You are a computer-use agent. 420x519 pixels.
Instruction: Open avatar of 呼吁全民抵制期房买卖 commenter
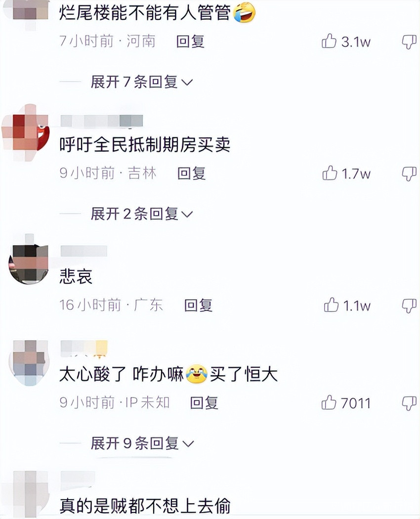pyautogui.click(x=26, y=133)
